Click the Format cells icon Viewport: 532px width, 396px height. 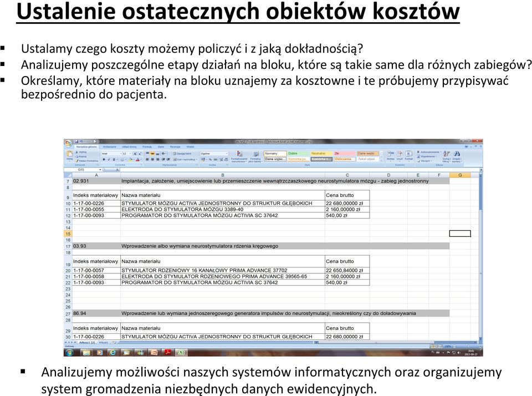click(409, 153)
